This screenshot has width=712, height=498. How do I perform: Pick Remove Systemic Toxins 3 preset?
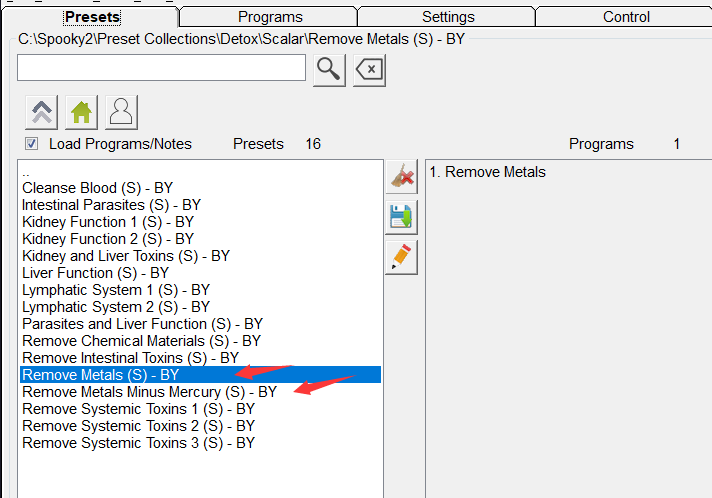coord(138,443)
